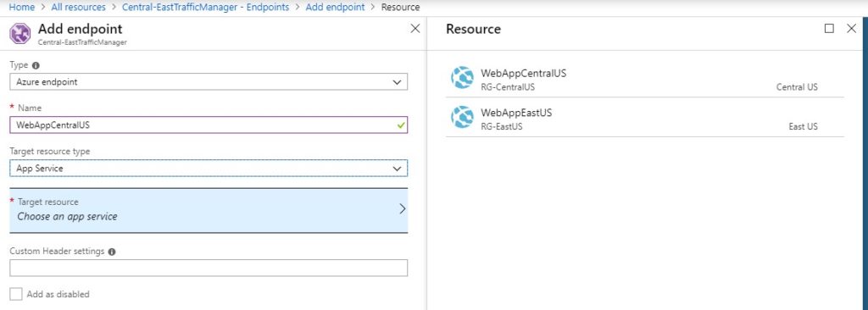Select the WebAppEastUS resource in RG-EastUS
This screenshot has width=868, height=310.
(x=645, y=118)
